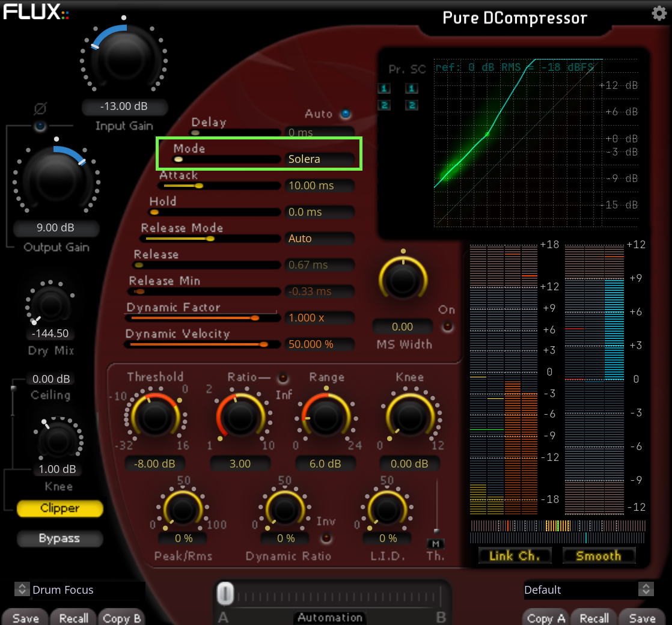Click the Attack slider
Viewport: 672px width, 625px height.
(219, 186)
